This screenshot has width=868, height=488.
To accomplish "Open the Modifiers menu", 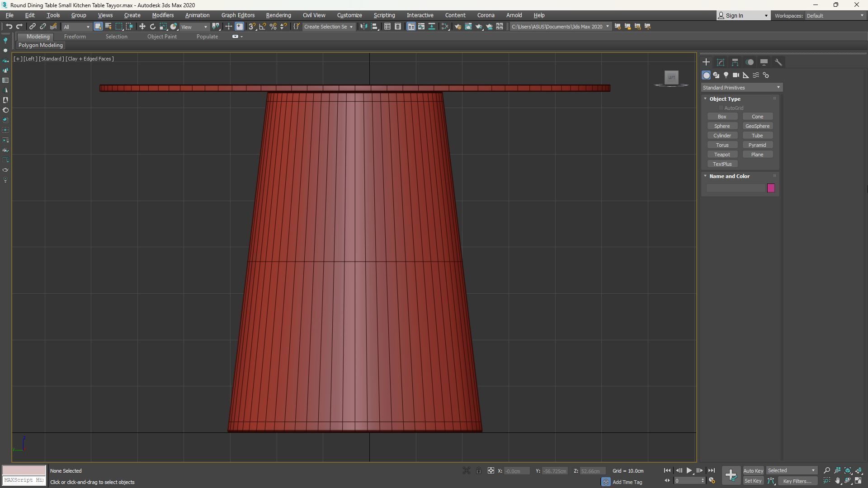I will pos(163,15).
